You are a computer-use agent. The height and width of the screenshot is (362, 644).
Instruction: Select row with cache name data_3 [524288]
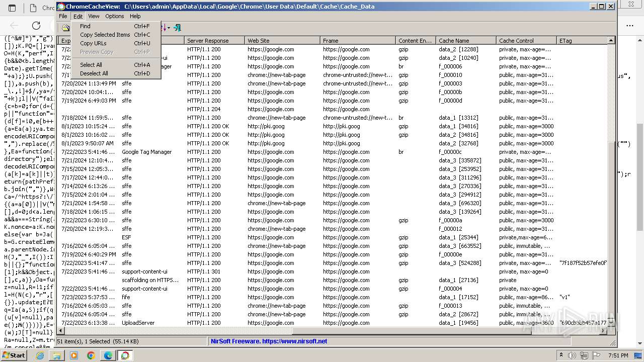click(333, 263)
